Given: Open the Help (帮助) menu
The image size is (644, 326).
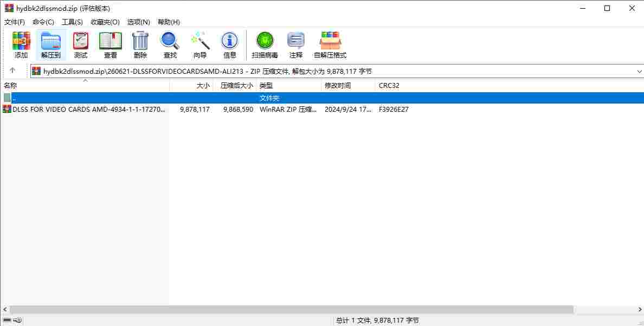Looking at the screenshot, I should click(169, 22).
